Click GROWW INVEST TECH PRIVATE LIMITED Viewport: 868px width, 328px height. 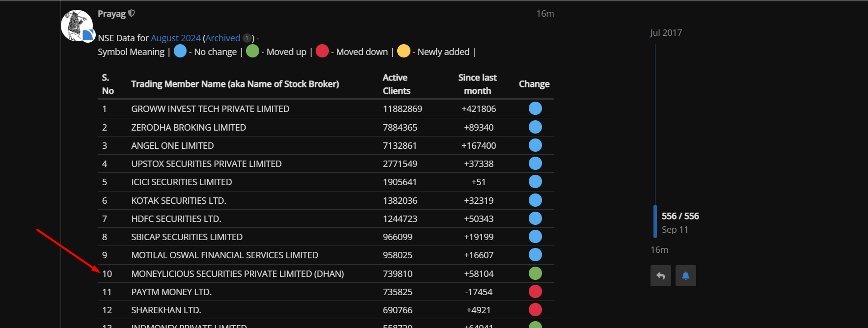tap(210, 109)
